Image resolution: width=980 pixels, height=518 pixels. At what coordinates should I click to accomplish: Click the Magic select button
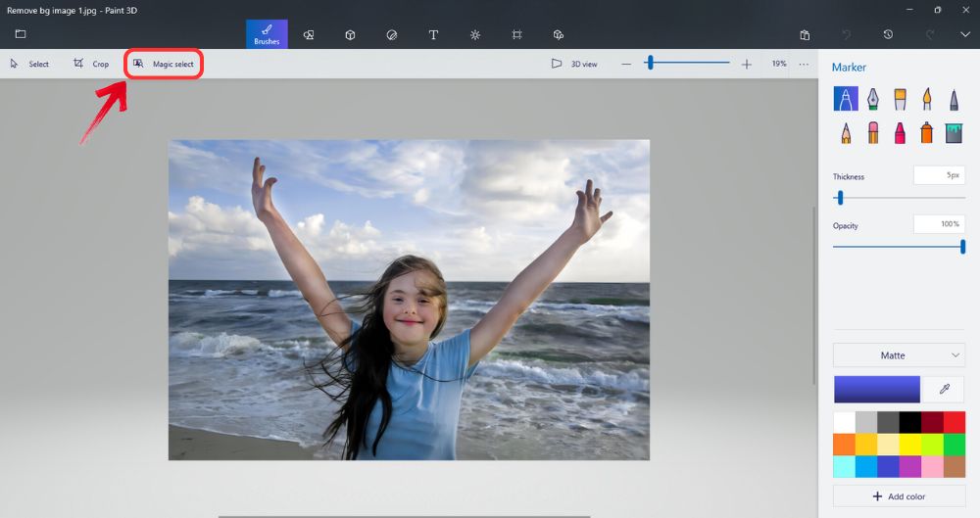click(x=164, y=64)
